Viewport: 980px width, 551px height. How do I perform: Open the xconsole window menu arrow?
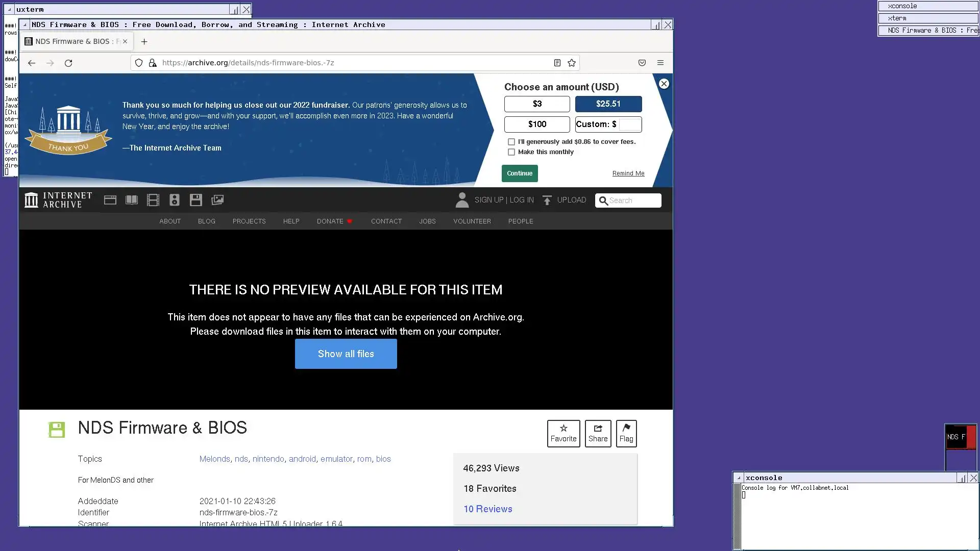(x=739, y=478)
